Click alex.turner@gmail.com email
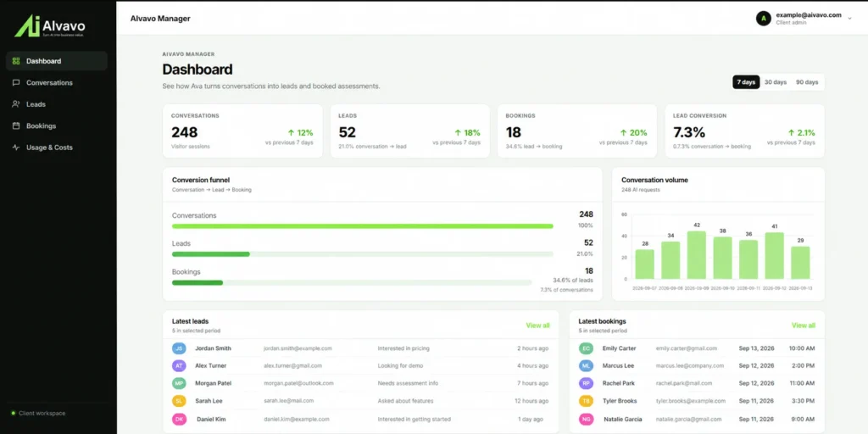This screenshot has height=434, width=868. pyautogui.click(x=292, y=366)
